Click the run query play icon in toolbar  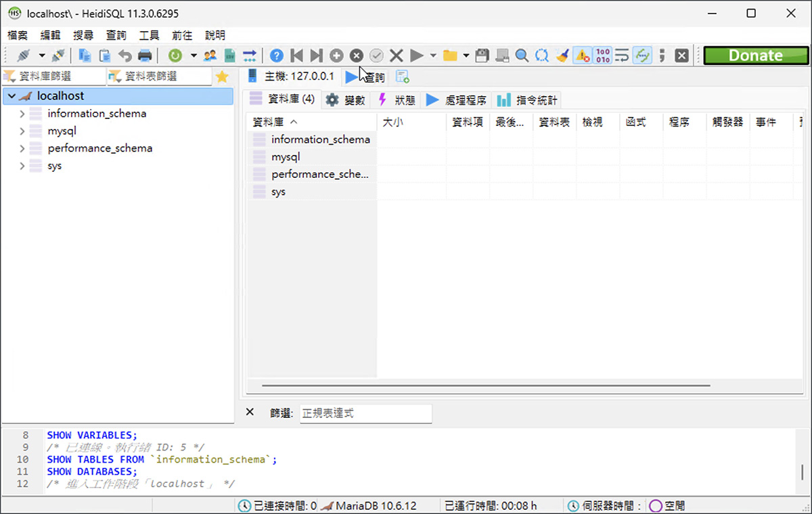417,55
